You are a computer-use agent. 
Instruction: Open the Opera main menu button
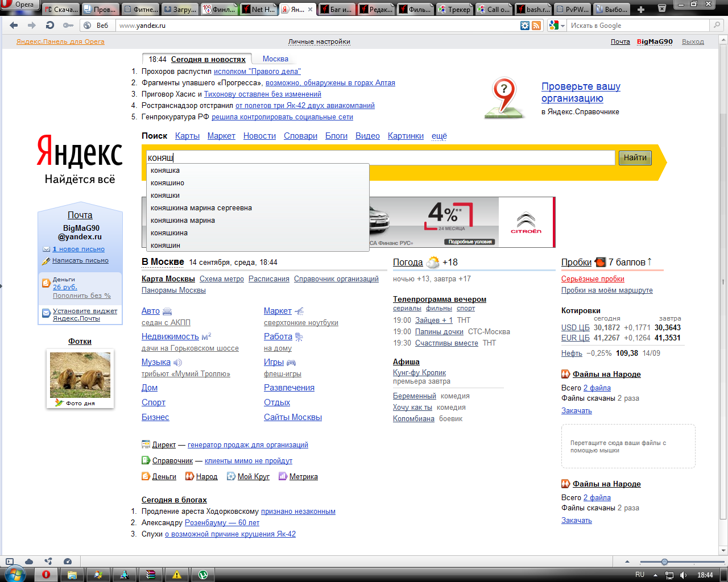click(x=19, y=5)
